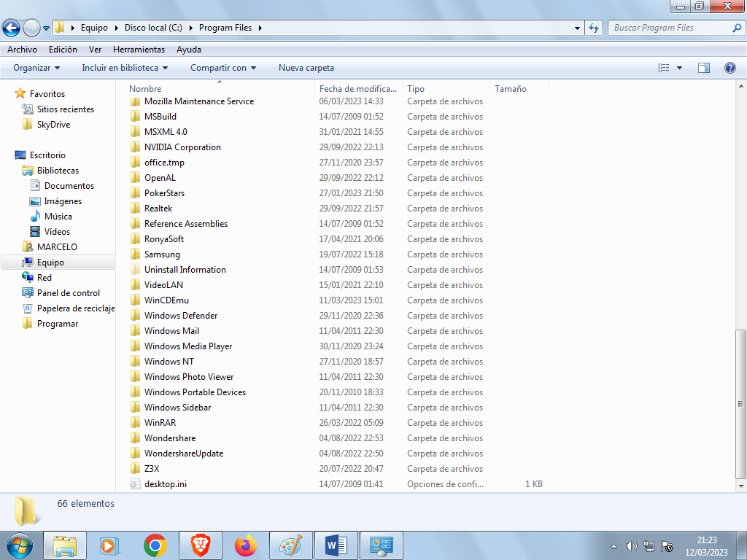Image resolution: width=747 pixels, height=560 pixels.
Task: Open Paint from the taskbar
Action: pyautogui.click(x=290, y=545)
